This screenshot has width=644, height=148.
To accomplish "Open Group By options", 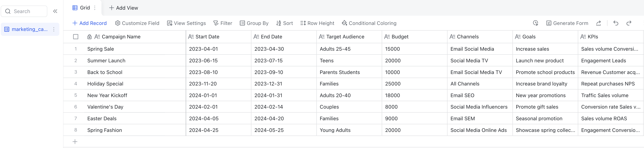I will coord(254,23).
